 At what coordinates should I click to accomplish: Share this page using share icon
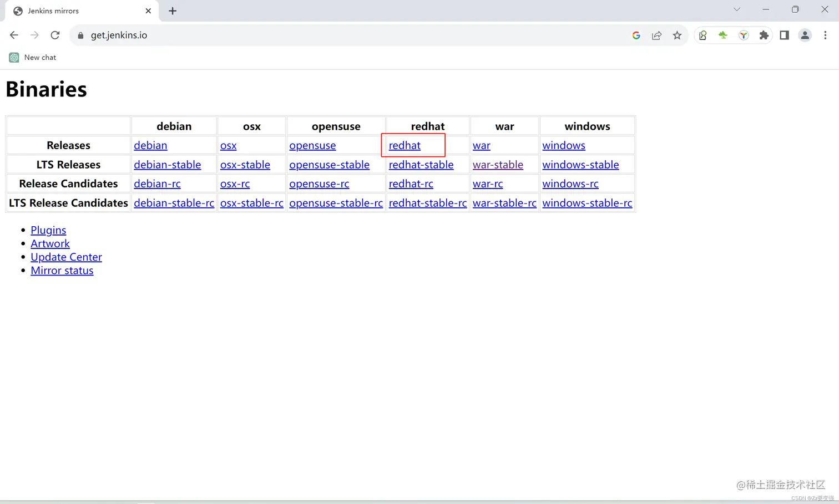[x=656, y=35]
